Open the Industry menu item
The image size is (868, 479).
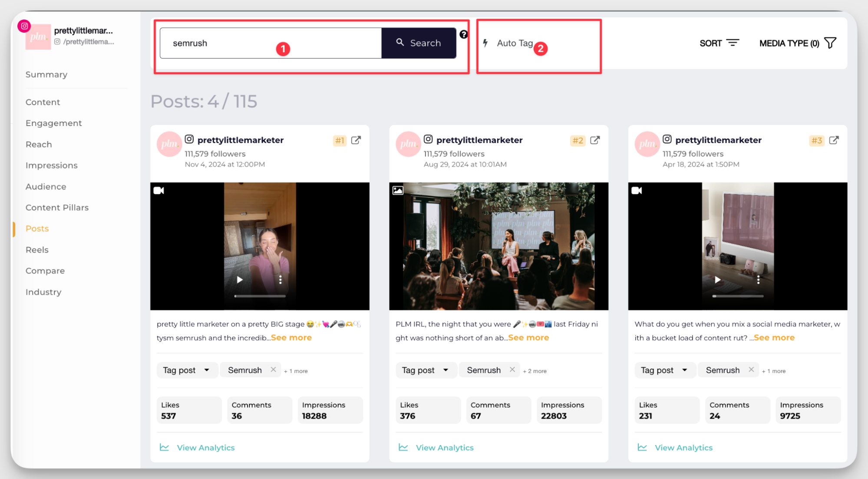point(43,292)
